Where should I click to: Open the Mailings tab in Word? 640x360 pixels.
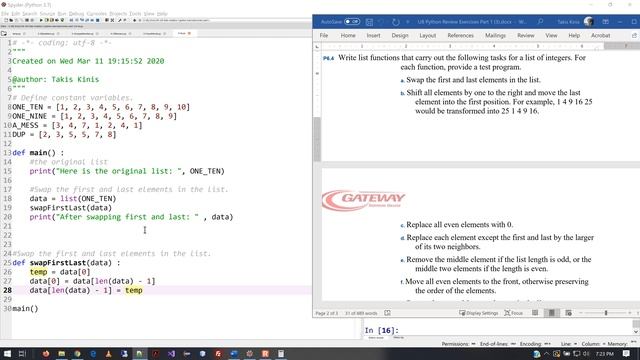tap(495, 36)
